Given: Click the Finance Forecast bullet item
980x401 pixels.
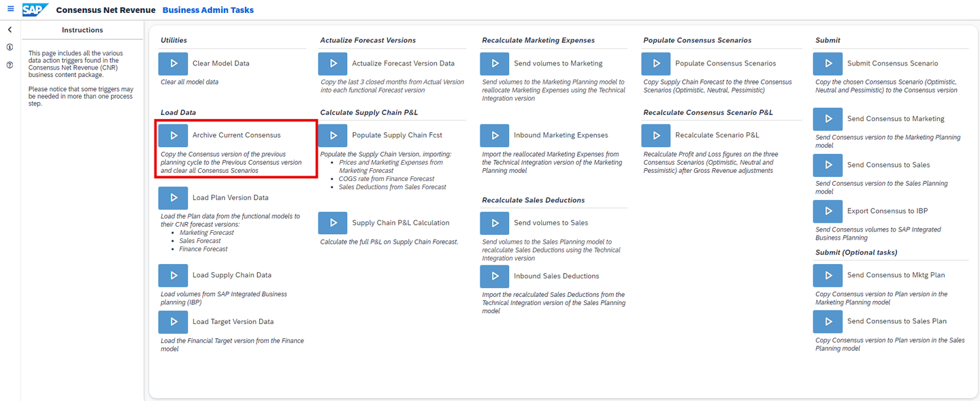Looking at the screenshot, I should pyautogui.click(x=203, y=249).
